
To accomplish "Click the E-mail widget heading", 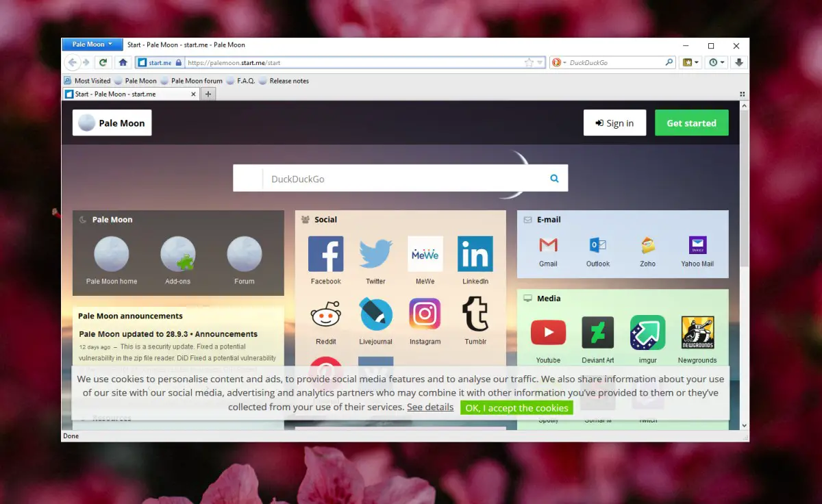I will (x=549, y=220).
